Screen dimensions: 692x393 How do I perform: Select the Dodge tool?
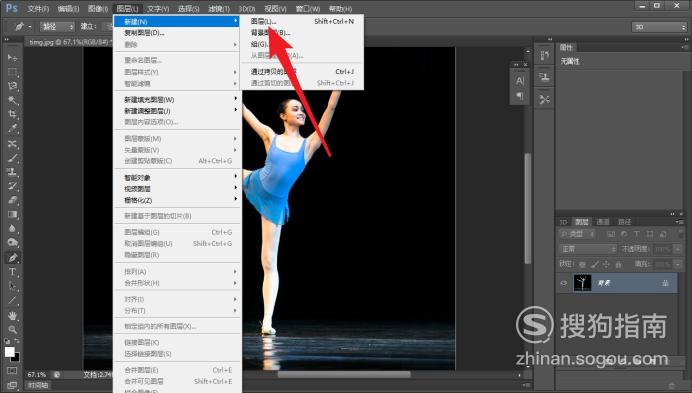12,242
